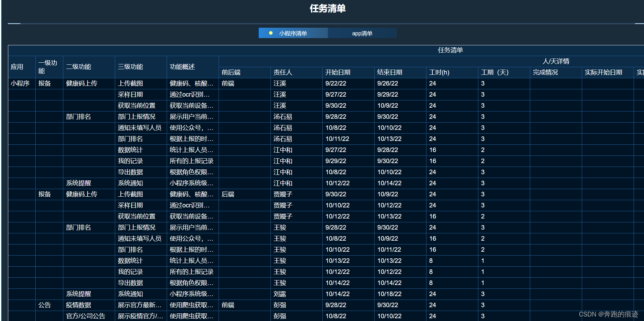Click the 工时(h) column header

452,72
